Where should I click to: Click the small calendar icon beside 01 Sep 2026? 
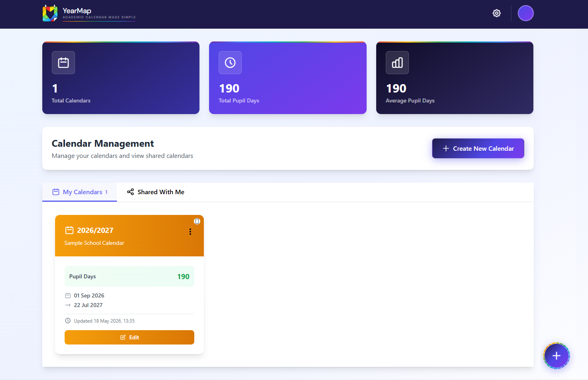click(68, 295)
